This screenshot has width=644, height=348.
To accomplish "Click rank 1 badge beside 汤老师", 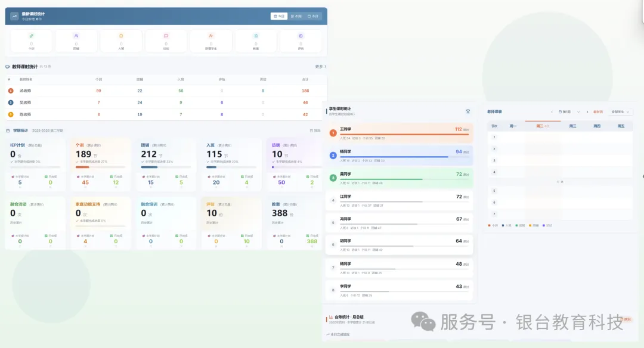I will click(x=11, y=91).
